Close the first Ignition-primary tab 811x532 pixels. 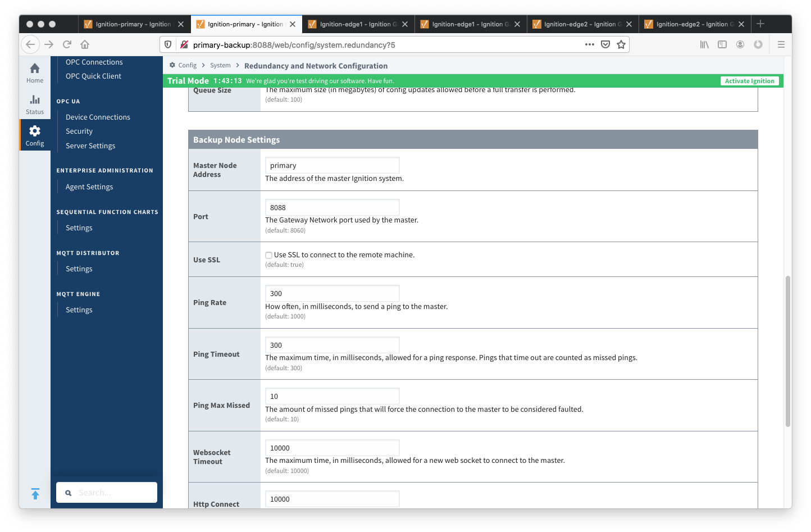[181, 24]
